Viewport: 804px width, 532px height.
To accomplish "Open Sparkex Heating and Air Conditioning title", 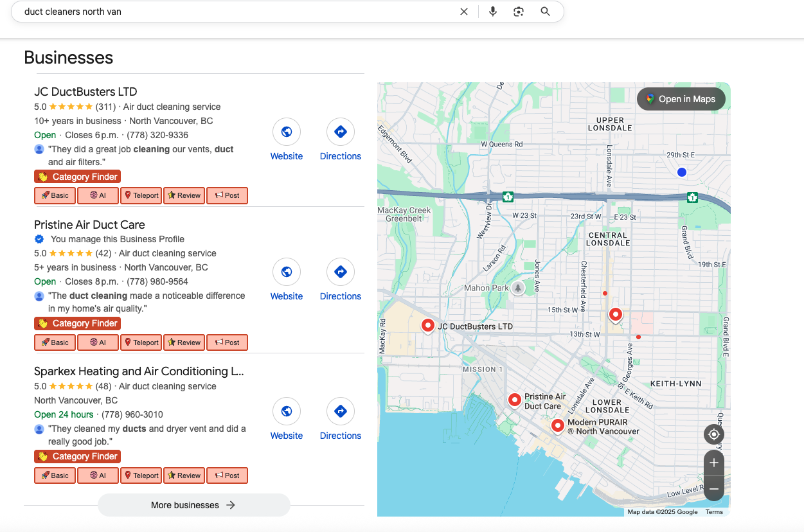I will pyautogui.click(x=139, y=371).
